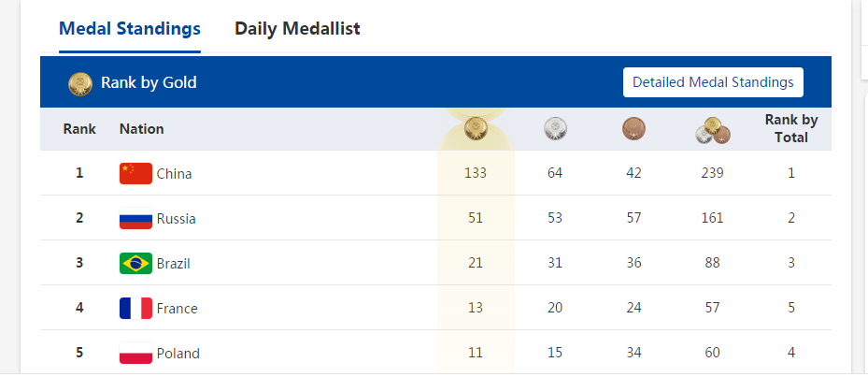The height and width of the screenshot is (377, 868).
Task: Select the Medal Standings tab
Action: [x=130, y=28]
